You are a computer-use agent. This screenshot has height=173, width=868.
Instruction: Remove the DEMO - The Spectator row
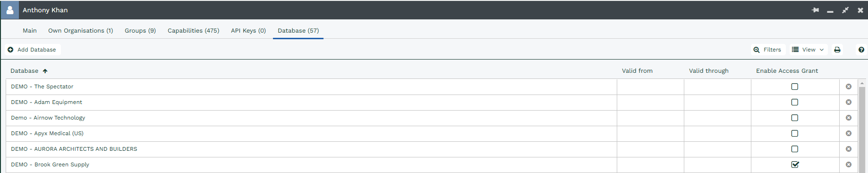849,86
